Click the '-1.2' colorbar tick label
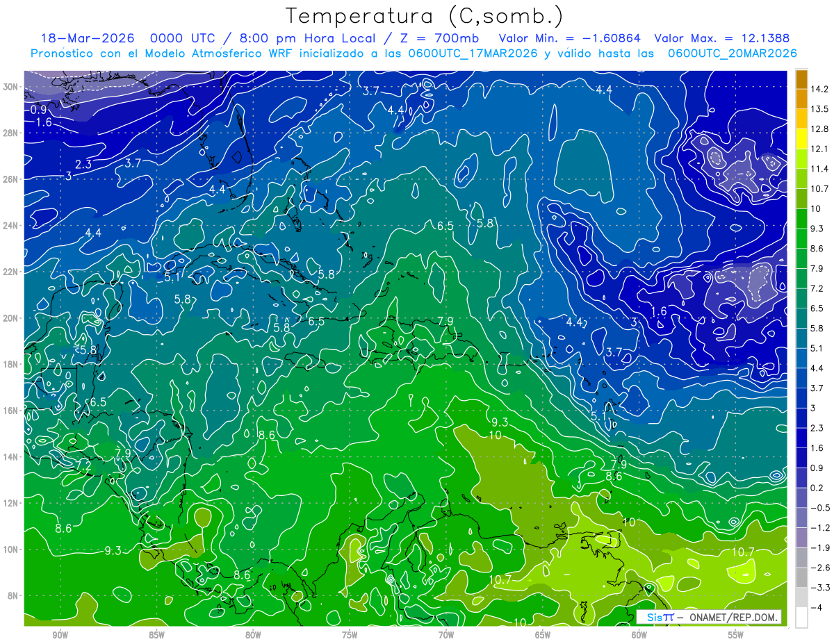 coord(819,528)
